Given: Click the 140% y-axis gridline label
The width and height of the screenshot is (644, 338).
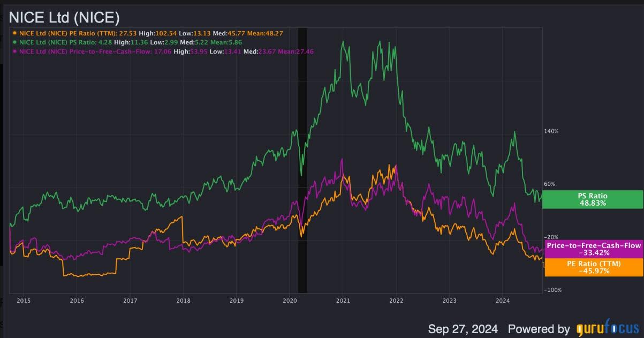Looking at the screenshot, I should click(551, 131).
